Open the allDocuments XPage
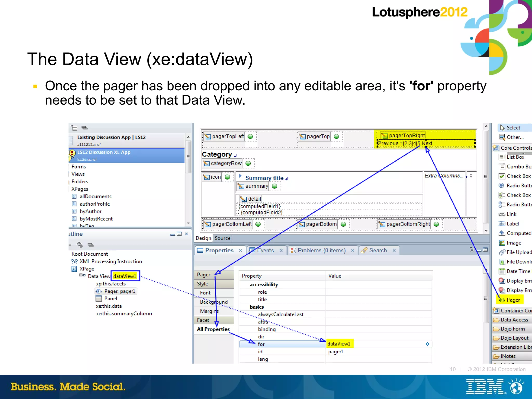 coord(92,197)
